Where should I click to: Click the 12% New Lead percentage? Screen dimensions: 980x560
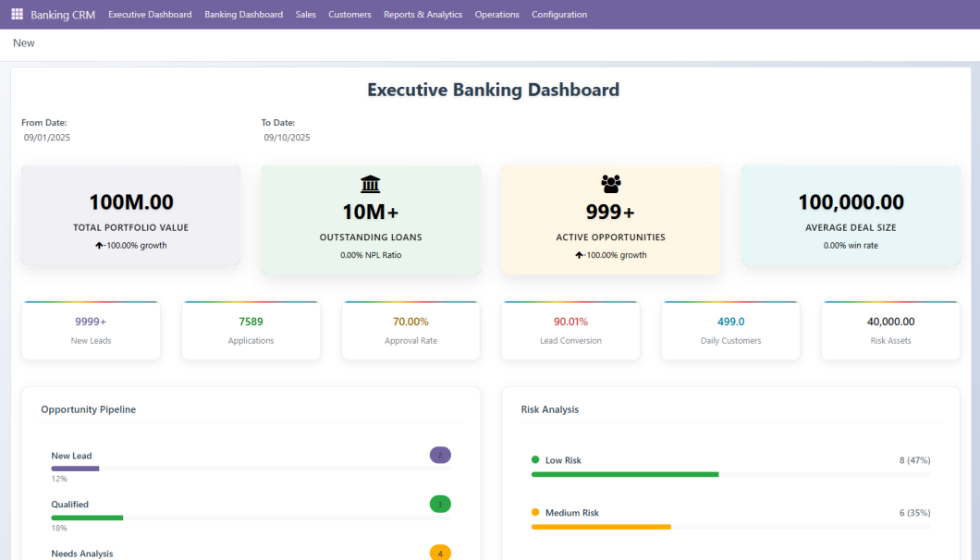[x=59, y=479]
